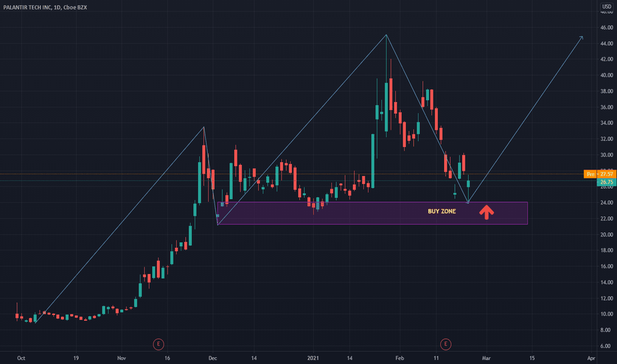Select the red up arrow in buy zone
Image resolution: width=617 pixels, height=364 pixels.
tap(487, 212)
